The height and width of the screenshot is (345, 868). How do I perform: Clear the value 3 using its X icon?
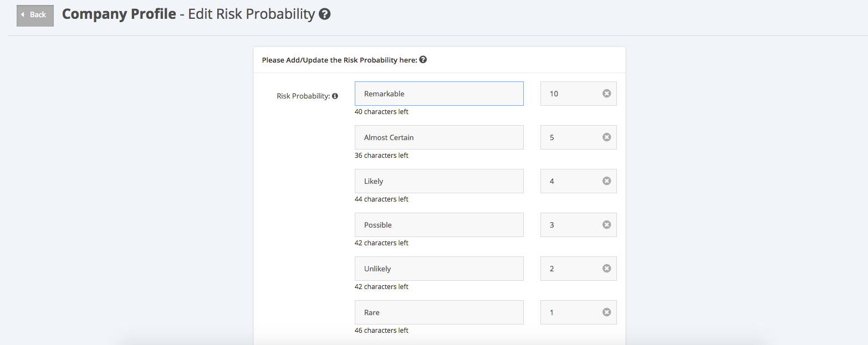click(x=606, y=225)
